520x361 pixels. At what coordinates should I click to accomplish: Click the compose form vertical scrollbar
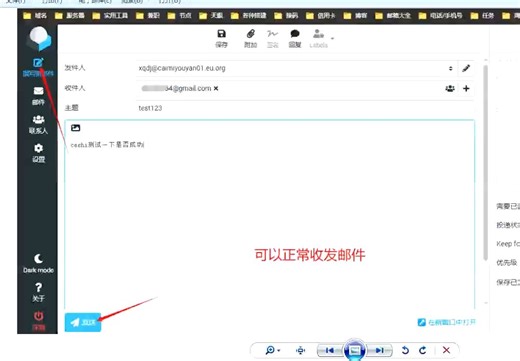pyautogui.click(x=486, y=163)
